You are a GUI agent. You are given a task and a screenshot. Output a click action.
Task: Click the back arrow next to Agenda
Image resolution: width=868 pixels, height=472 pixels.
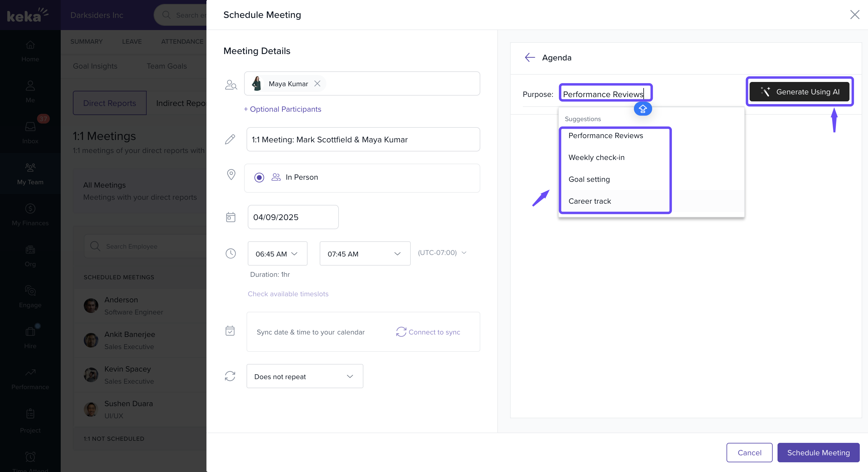530,58
